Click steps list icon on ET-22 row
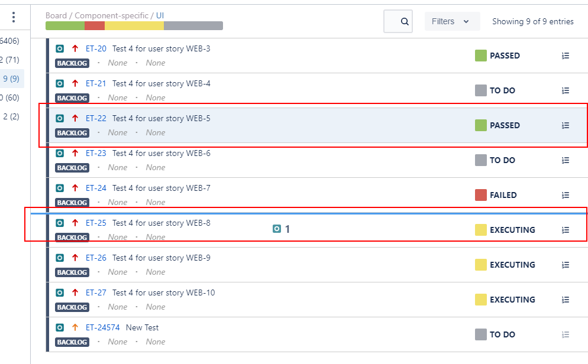This screenshot has width=588, height=364. [x=566, y=125]
